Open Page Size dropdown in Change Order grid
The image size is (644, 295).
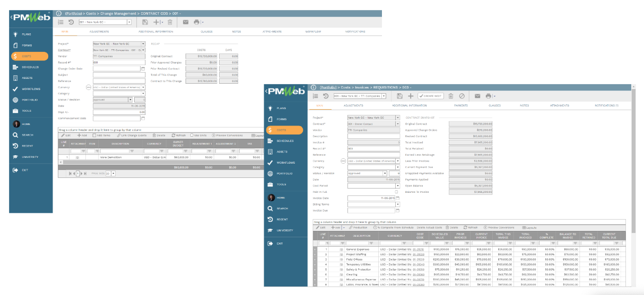(x=114, y=173)
